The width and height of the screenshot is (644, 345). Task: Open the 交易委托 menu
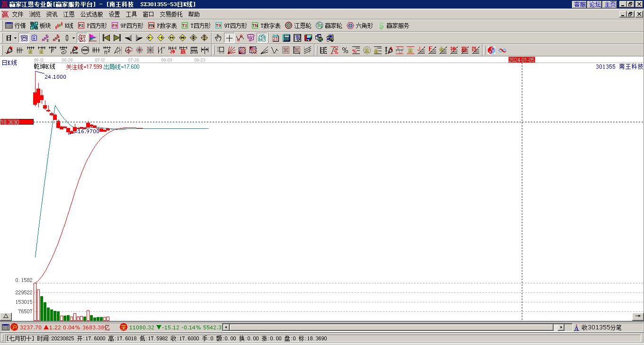(170, 15)
